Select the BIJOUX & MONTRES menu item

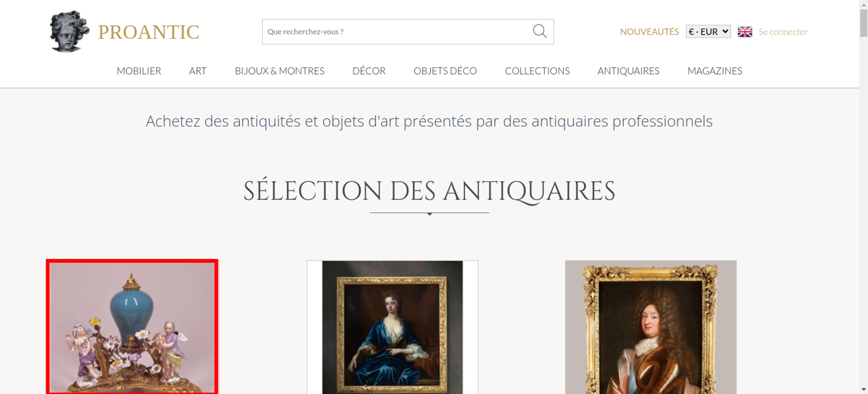[279, 71]
